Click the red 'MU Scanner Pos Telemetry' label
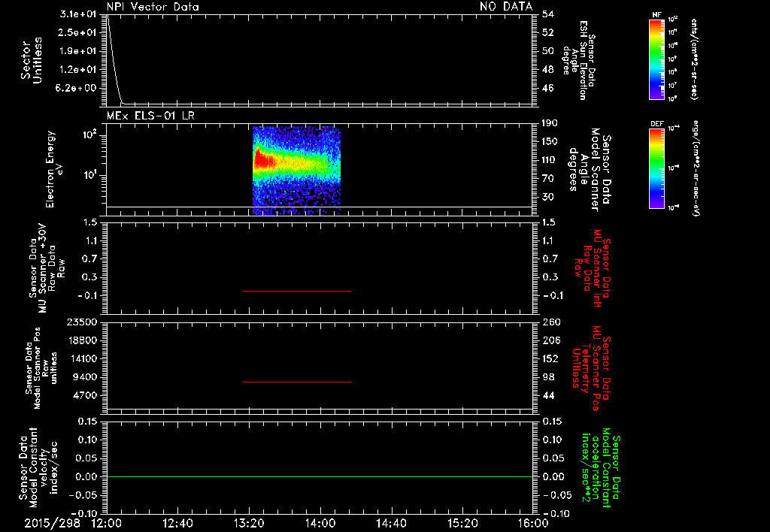770x532 pixels. point(592,368)
